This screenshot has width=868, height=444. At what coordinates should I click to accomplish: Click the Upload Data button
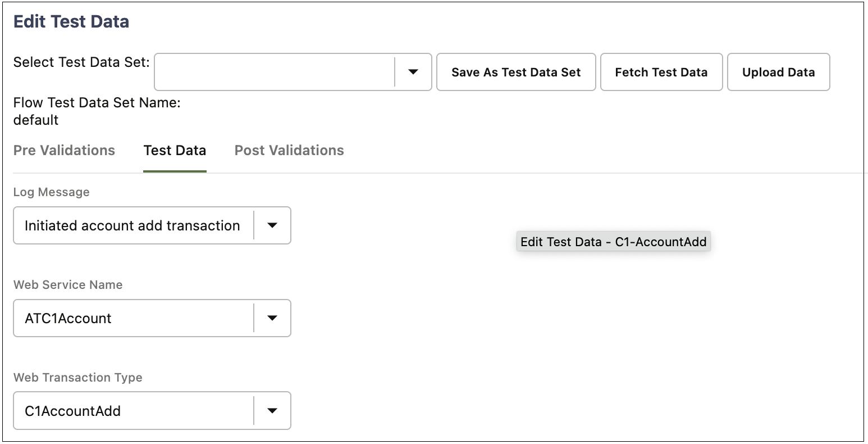point(778,72)
